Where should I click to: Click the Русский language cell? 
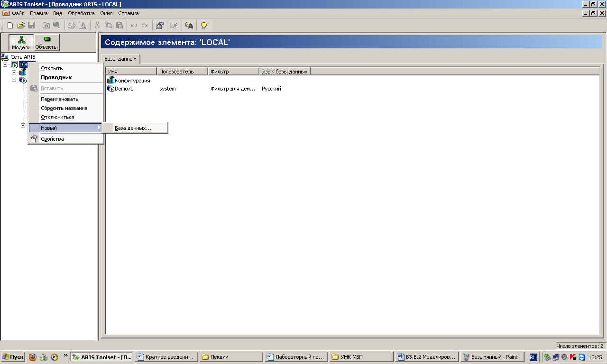coord(271,89)
